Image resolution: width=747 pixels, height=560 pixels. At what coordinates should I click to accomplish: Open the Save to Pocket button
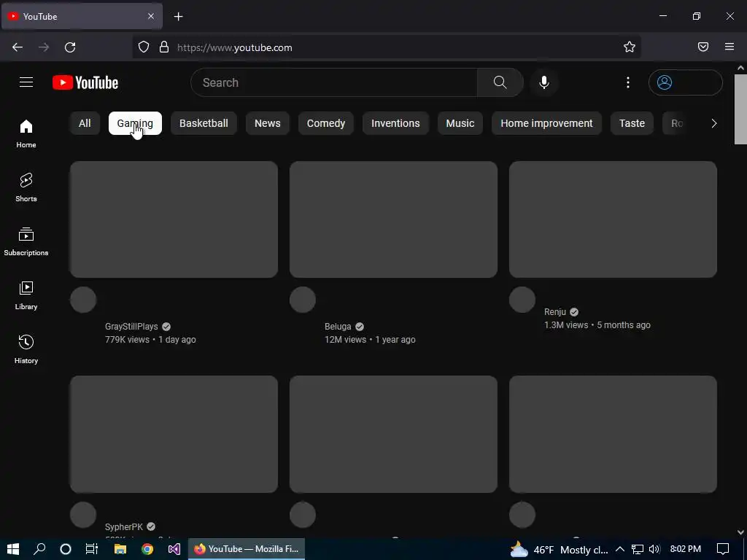703,47
